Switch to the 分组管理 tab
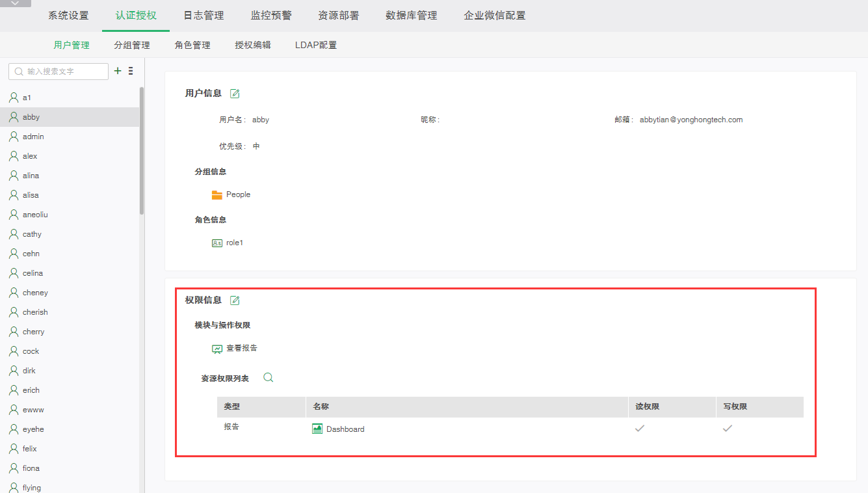 click(x=132, y=45)
